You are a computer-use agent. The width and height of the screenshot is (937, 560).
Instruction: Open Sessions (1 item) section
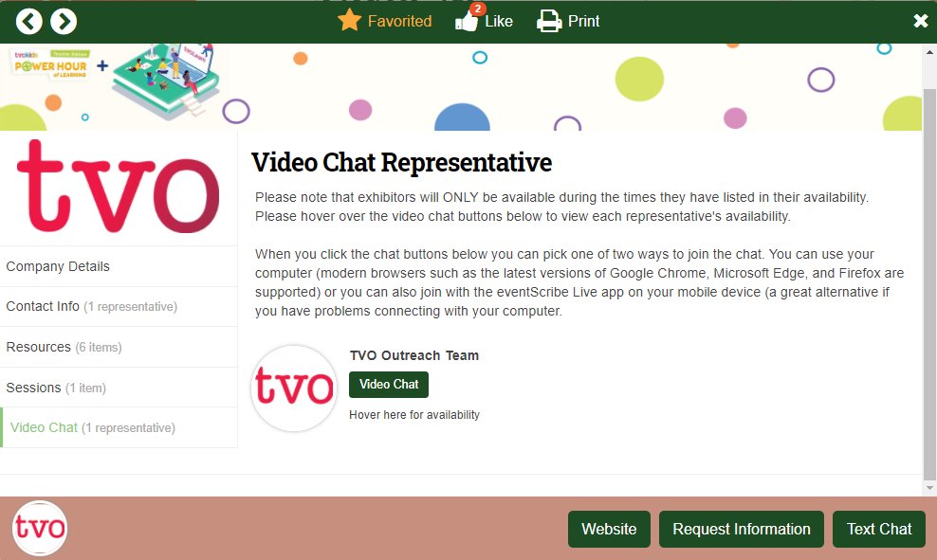(x=119, y=388)
